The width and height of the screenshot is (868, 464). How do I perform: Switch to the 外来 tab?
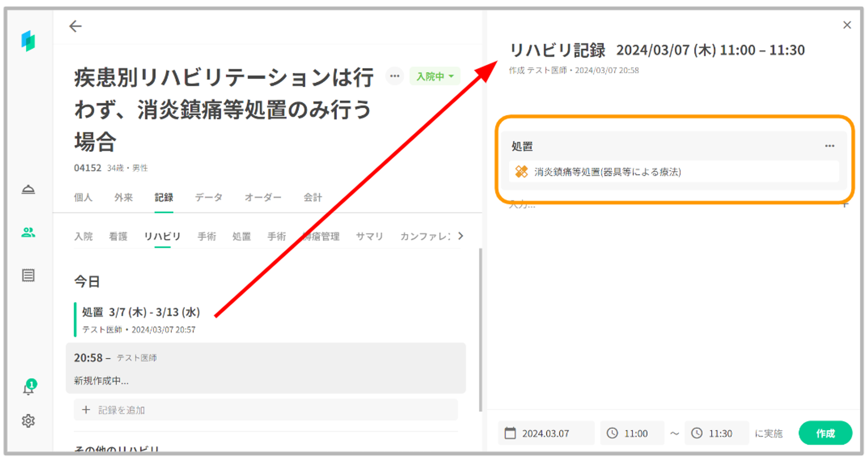point(124,198)
